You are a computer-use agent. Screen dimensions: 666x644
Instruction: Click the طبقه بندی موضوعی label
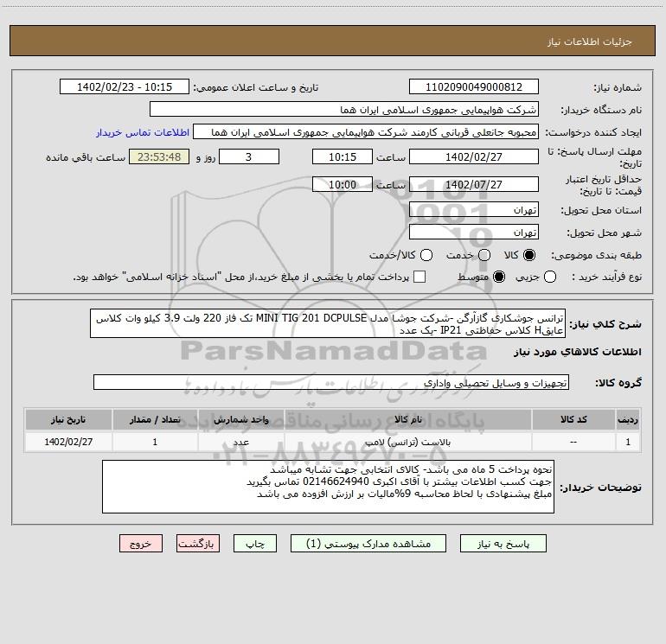point(596,255)
